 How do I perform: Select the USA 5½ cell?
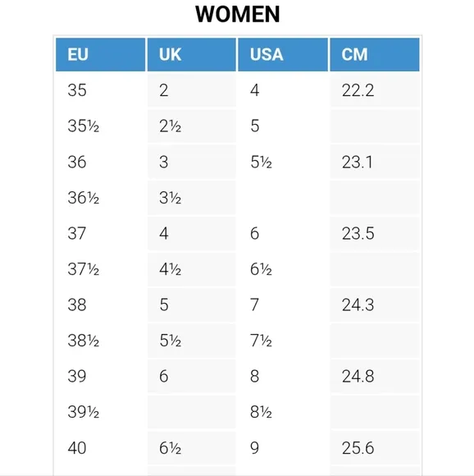283,162
